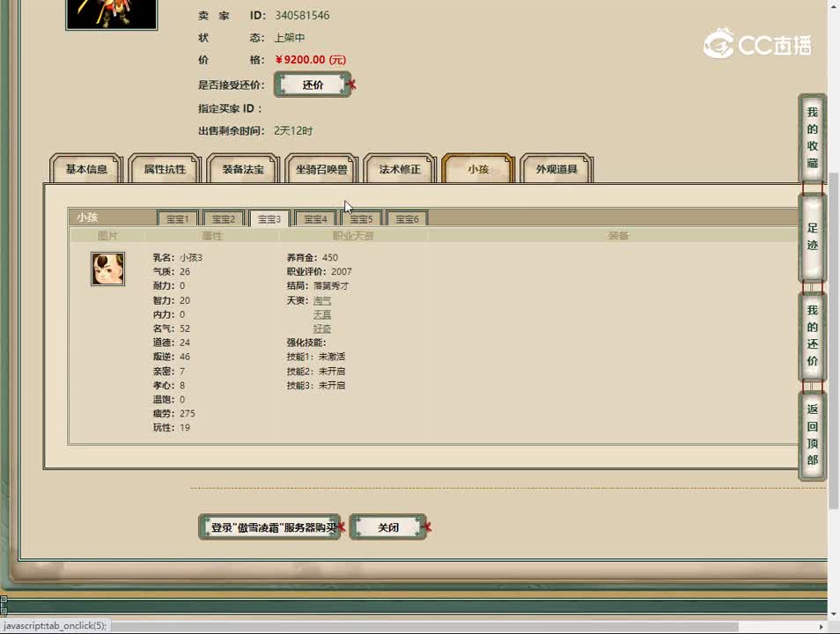
Task: Click the first 天资 talent link 淘气
Action: coord(322,300)
